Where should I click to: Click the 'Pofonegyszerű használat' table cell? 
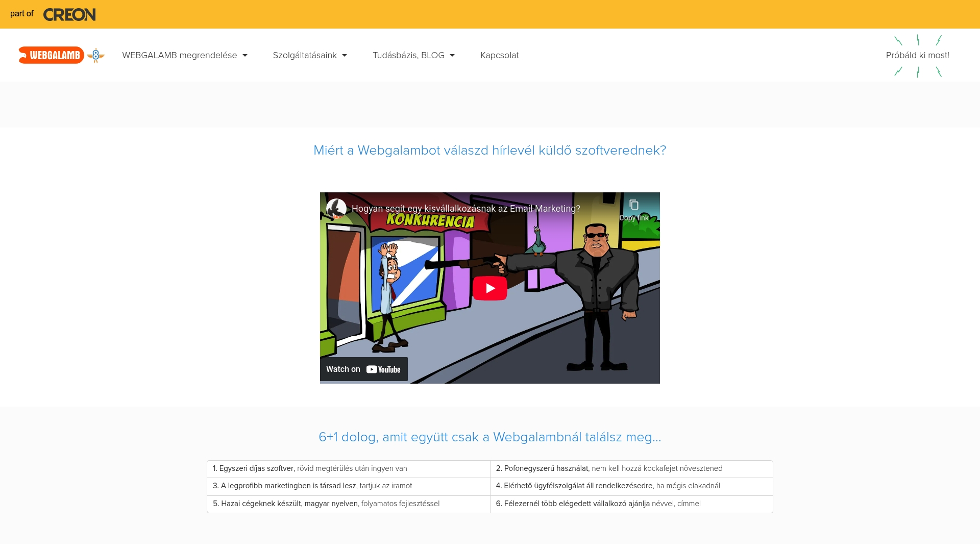point(631,468)
